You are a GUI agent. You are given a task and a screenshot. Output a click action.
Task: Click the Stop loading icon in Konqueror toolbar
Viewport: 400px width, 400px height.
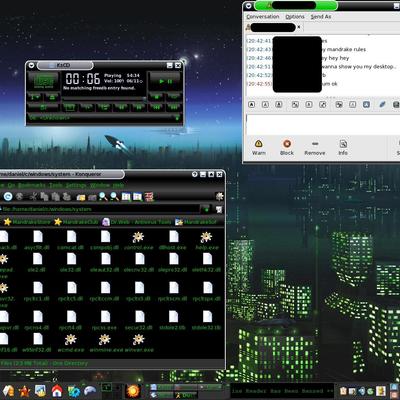(20, 197)
